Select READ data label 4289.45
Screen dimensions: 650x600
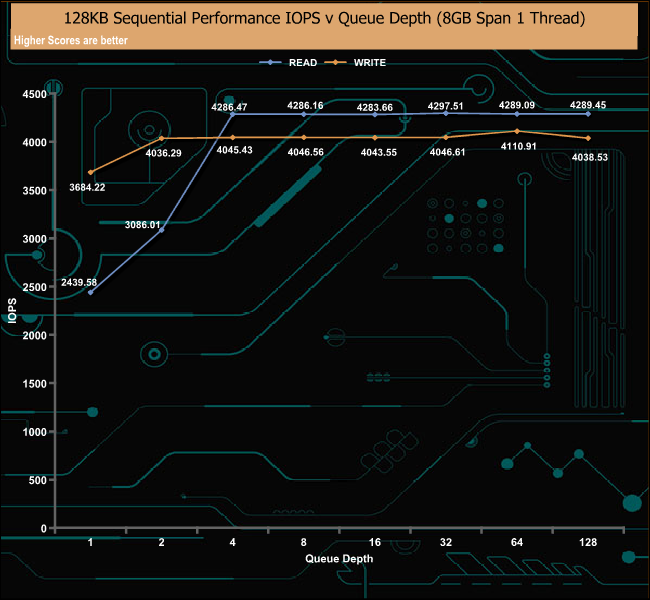[x=588, y=105]
